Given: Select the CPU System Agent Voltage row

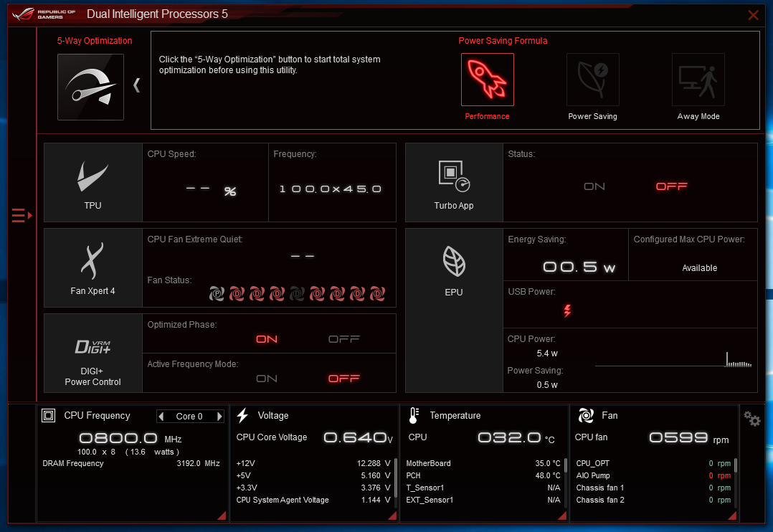Looking at the screenshot, I should (x=313, y=500).
